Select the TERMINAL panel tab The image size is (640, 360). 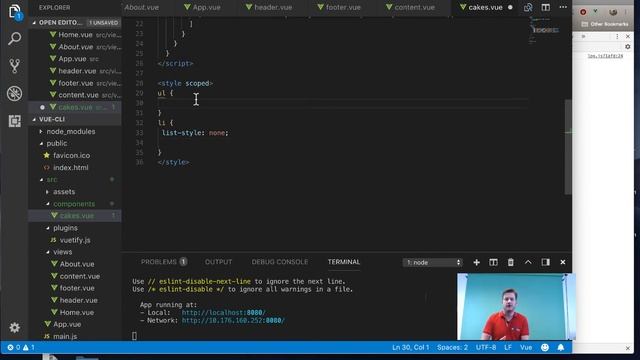tap(344, 262)
